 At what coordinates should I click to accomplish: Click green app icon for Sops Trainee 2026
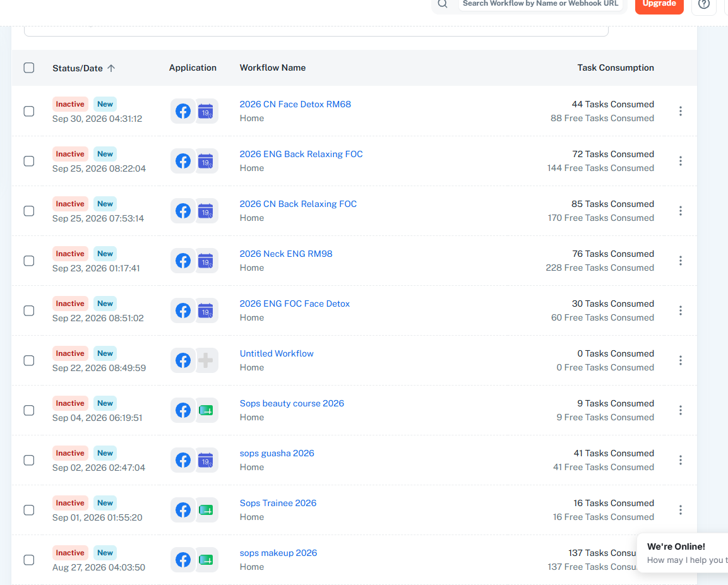[x=206, y=511]
